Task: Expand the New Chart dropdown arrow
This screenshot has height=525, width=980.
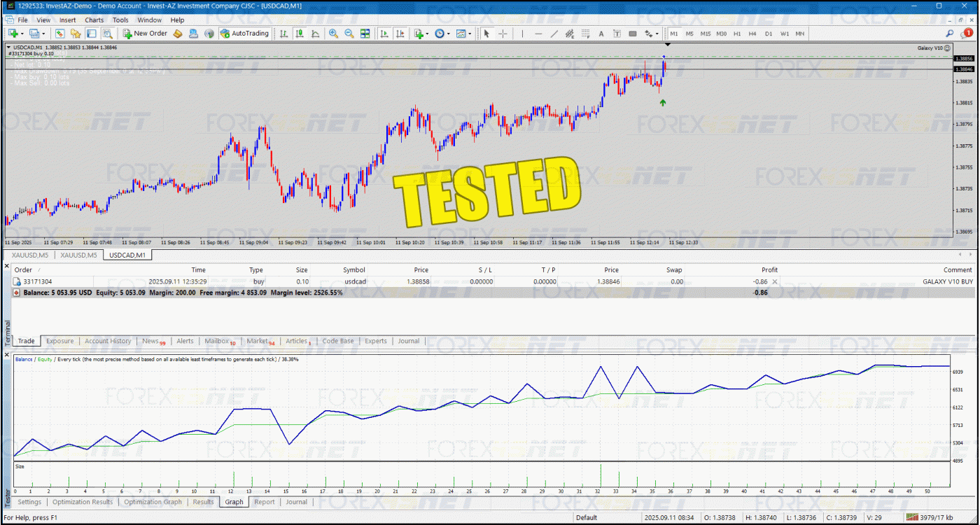Action: tap(22, 33)
